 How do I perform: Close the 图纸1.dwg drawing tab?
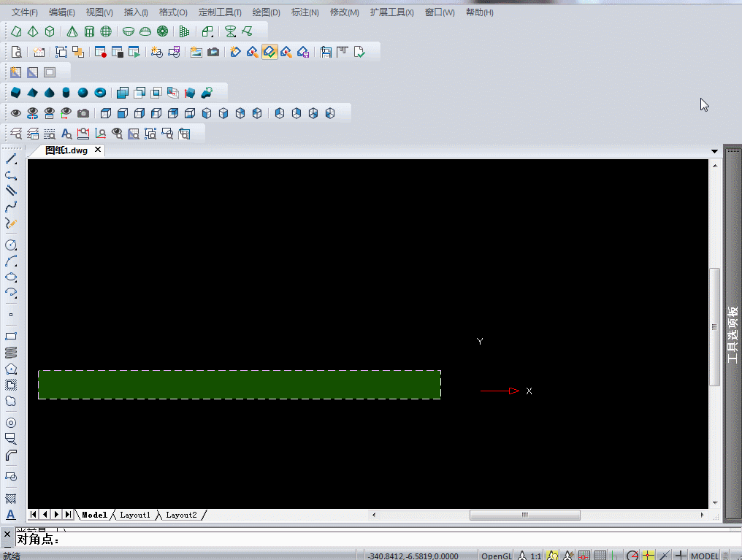[98, 150]
